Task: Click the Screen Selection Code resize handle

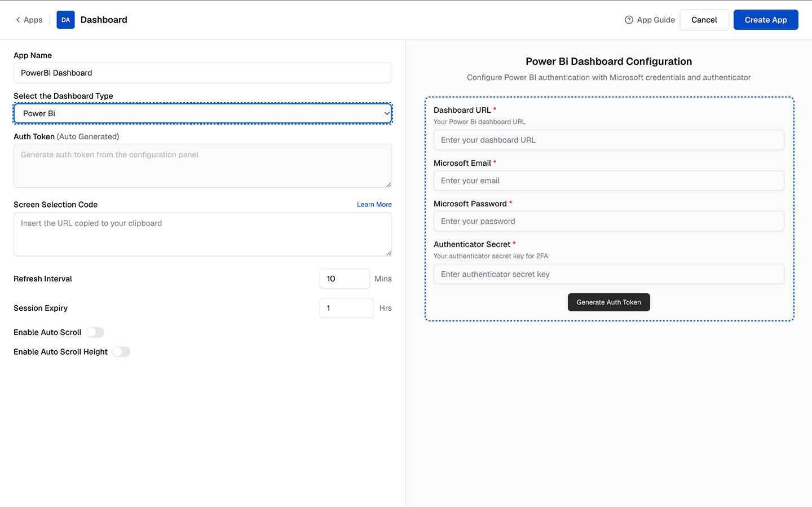Action: tap(389, 253)
